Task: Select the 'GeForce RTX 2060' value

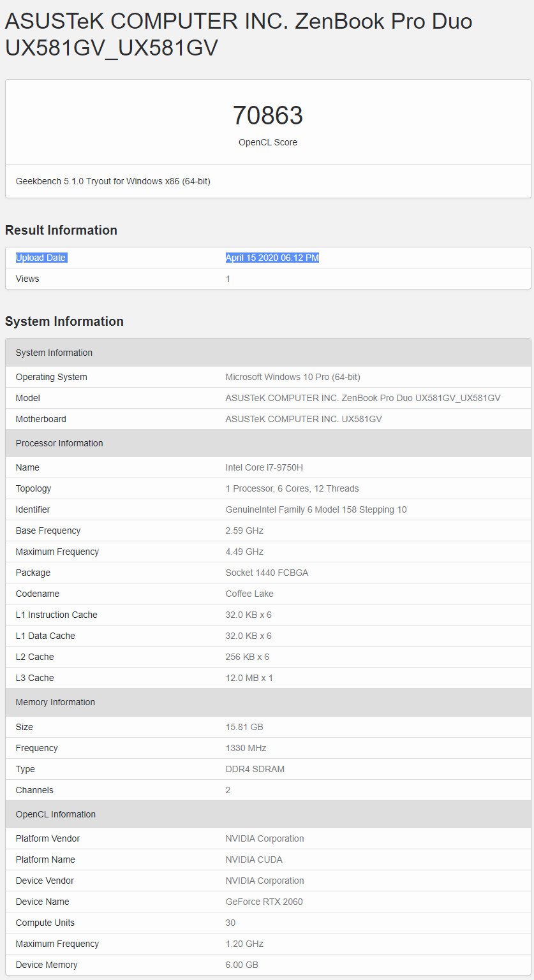Action: click(264, 902)
